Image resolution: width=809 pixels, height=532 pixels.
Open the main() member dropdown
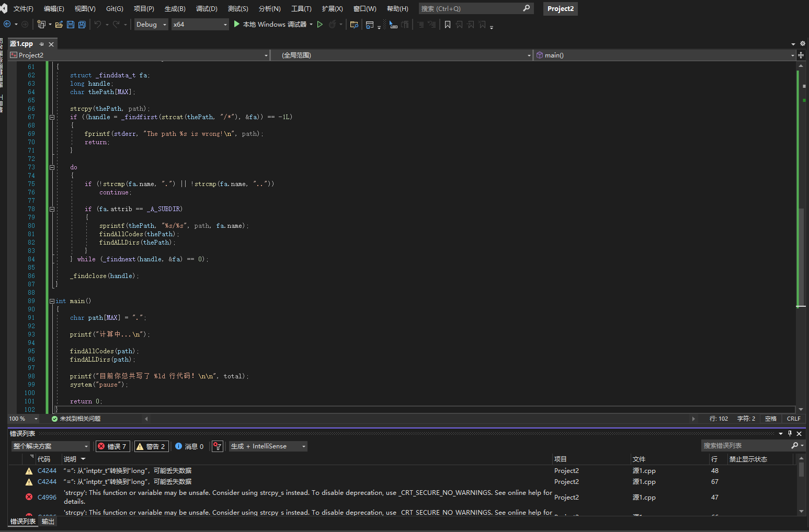click(x=665, y=55)
